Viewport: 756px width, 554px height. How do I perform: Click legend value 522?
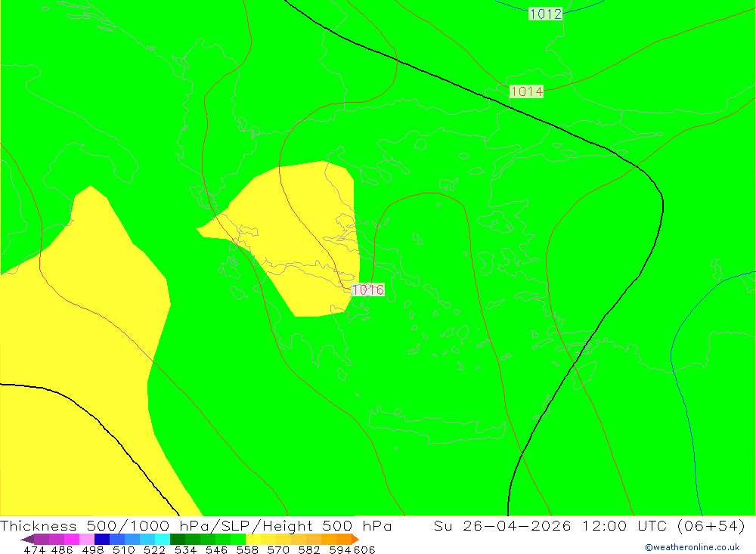pos(155,549)
